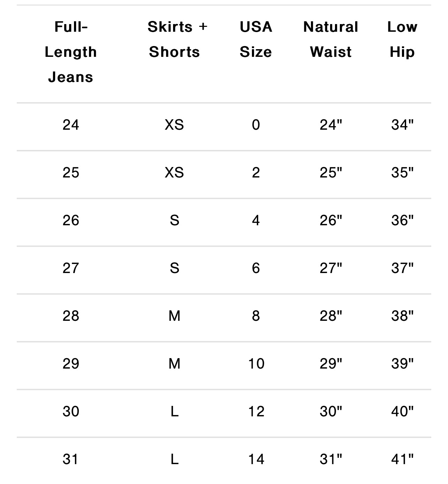Viewport: 448px width, 484px height.
Task: Select the USA Size column header
Action: (x=256, y=39)
